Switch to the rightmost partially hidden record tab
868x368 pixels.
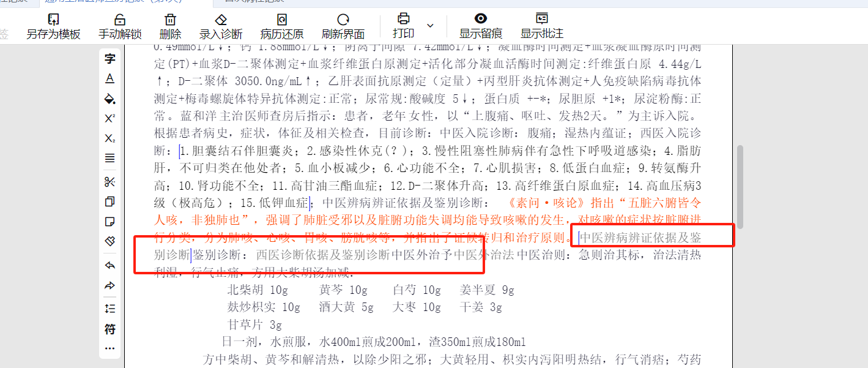point(254,2)
